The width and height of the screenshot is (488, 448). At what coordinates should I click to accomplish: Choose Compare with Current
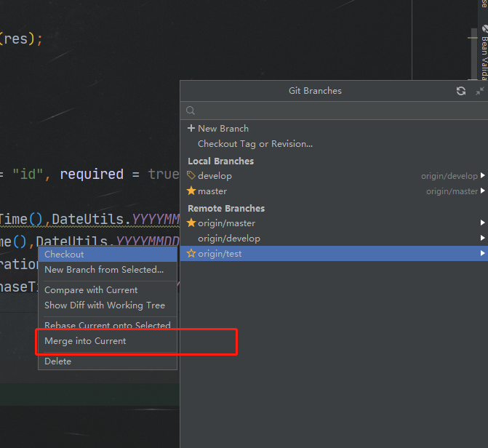point(108,290)
